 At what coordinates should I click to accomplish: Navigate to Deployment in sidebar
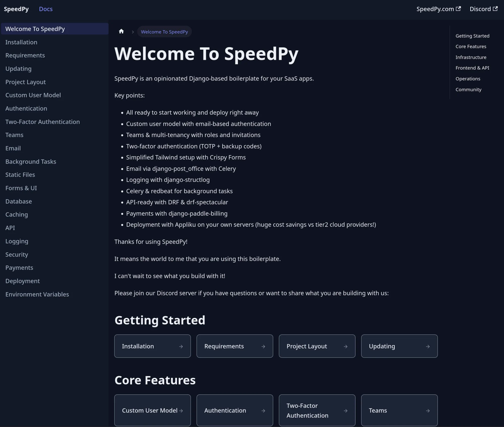point(55,281)
